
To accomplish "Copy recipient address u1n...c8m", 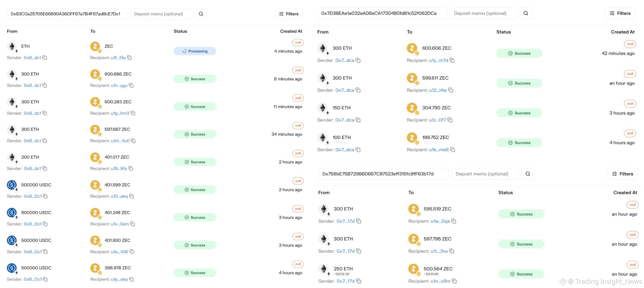I will coord(454,281).
